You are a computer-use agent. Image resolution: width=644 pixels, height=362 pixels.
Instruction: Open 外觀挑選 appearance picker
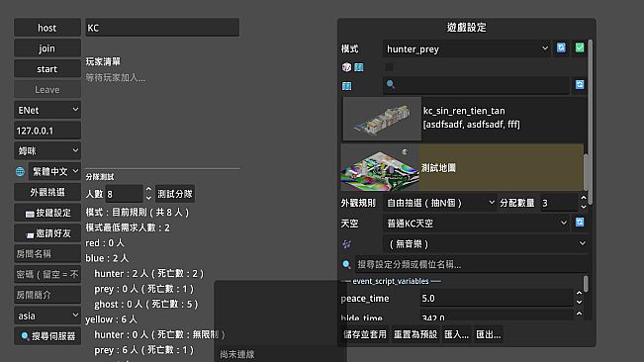click(x=47, y=192)
